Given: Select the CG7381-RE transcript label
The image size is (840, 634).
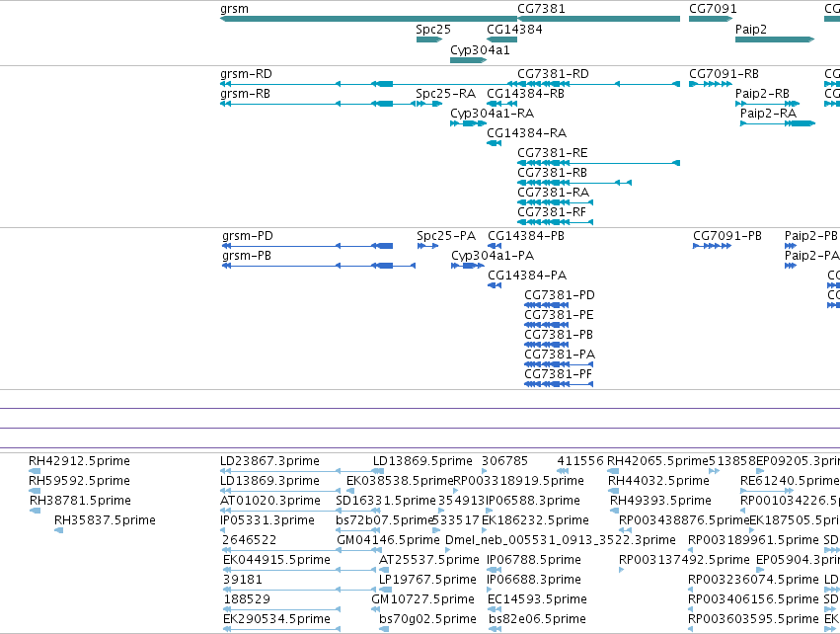Looking at the screenshot, I should click(x=553, y=153).
